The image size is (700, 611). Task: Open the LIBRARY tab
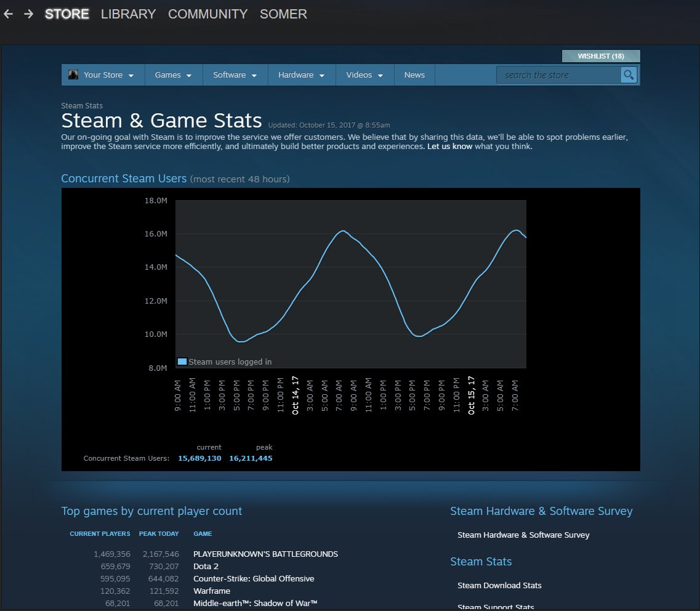[128, 14]
